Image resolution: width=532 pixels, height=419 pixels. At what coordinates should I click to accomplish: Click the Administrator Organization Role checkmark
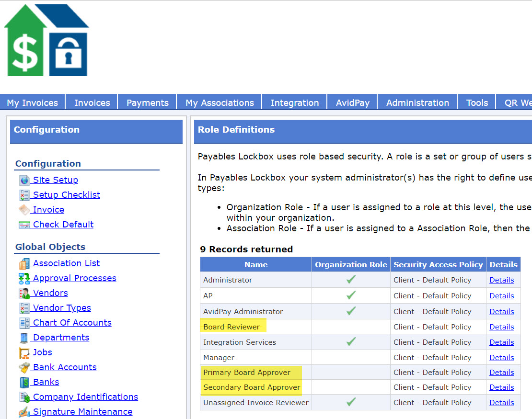(x=351, y=280)
